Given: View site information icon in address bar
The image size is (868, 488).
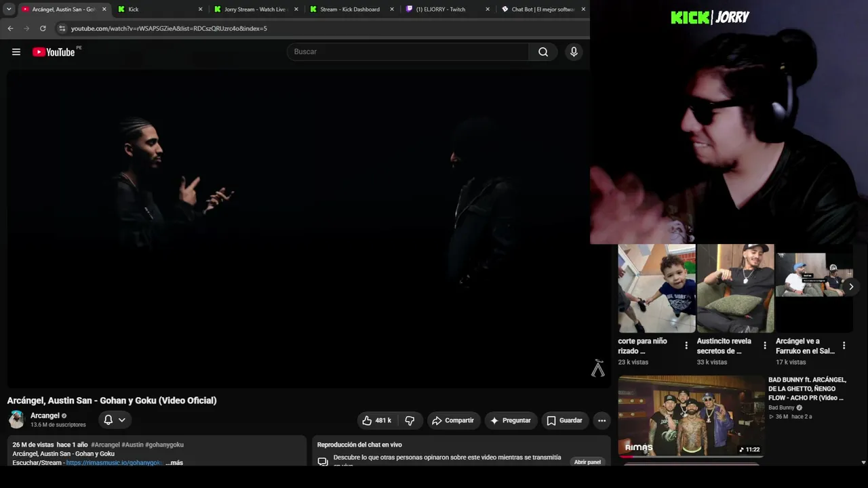Looking at the screenshot, I should (x=62, y=28).
